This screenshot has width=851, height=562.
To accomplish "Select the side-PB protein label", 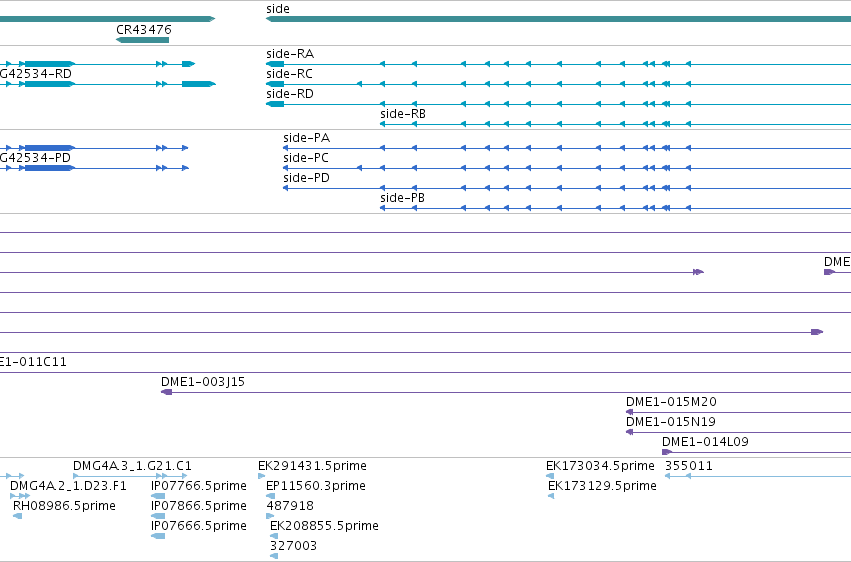I will (x=402, y=198).
